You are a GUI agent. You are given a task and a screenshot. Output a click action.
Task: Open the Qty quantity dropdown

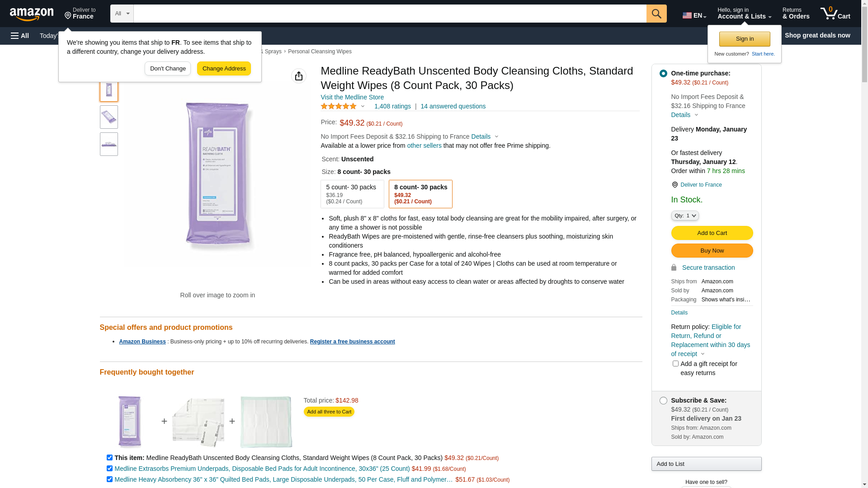(x=685, y=216)
